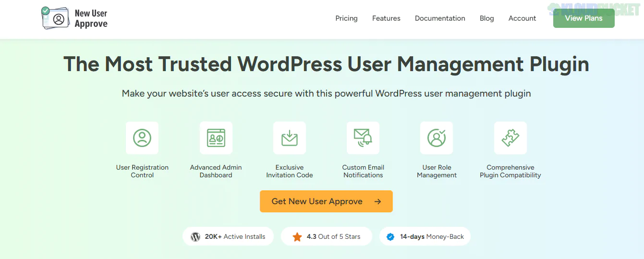
Task: Click the New User Approve logo icon
Action: 55,18
